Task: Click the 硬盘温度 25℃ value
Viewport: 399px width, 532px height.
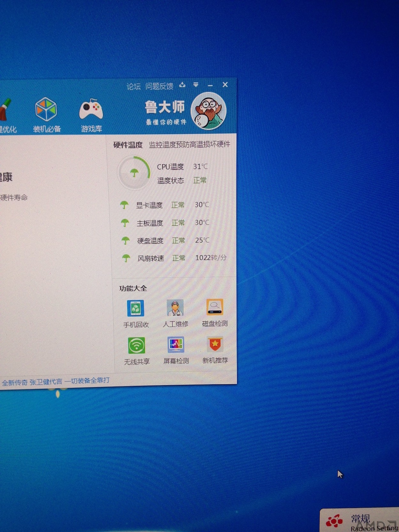Action: click(x=203, y=240)
